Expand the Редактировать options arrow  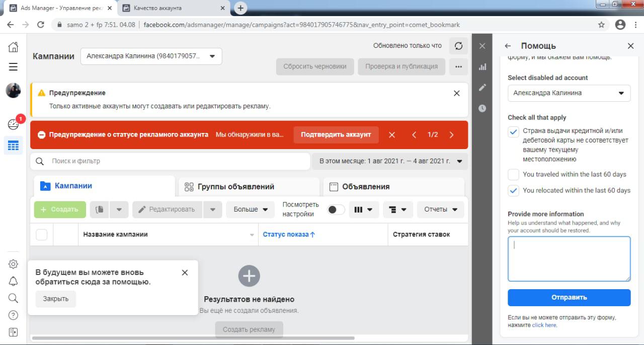[212, 210]
